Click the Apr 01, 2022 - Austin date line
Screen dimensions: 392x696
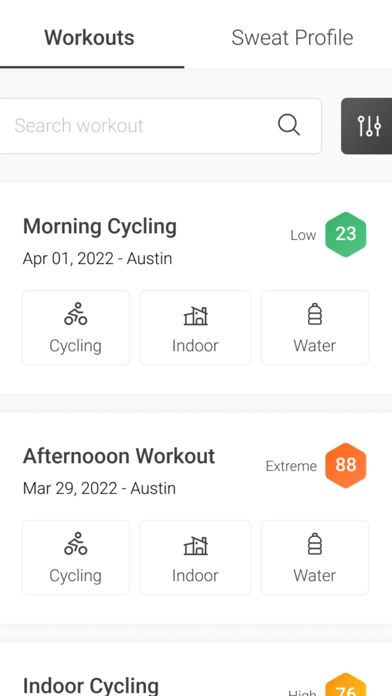point(98,258)
